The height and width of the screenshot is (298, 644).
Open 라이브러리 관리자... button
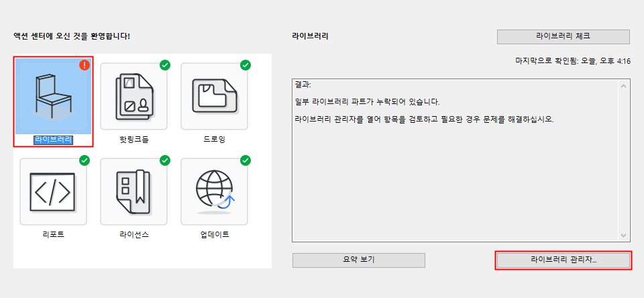tap(563, 260)
